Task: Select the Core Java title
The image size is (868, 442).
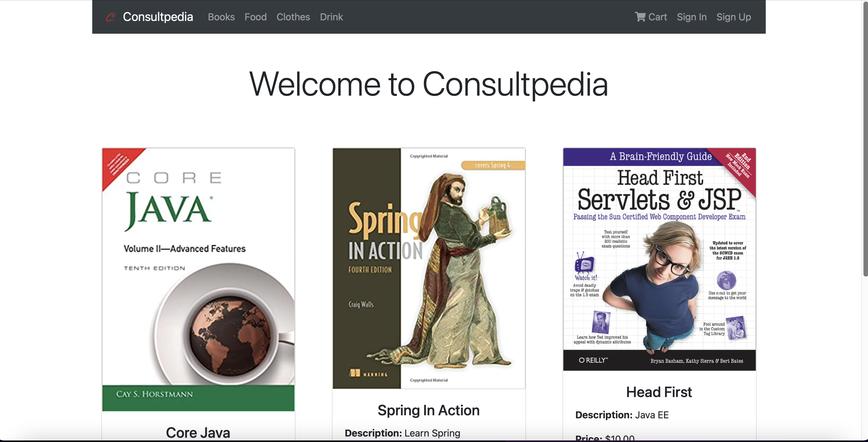Action: [198, 433]
